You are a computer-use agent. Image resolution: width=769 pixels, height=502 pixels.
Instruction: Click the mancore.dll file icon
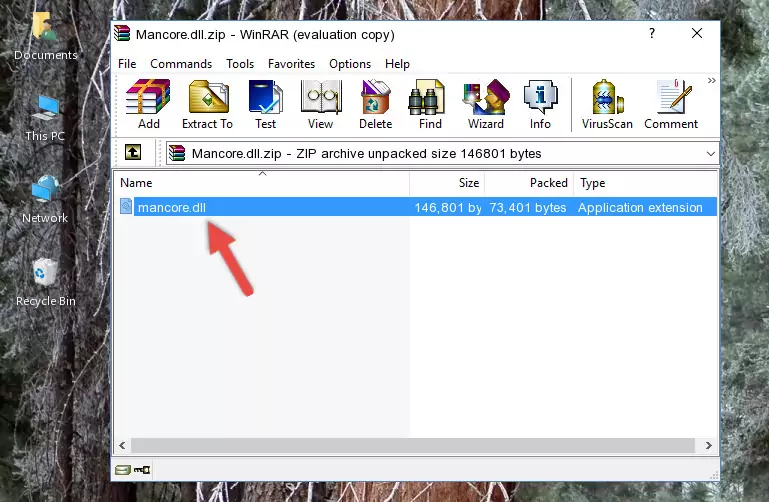[x=126, y=206]
